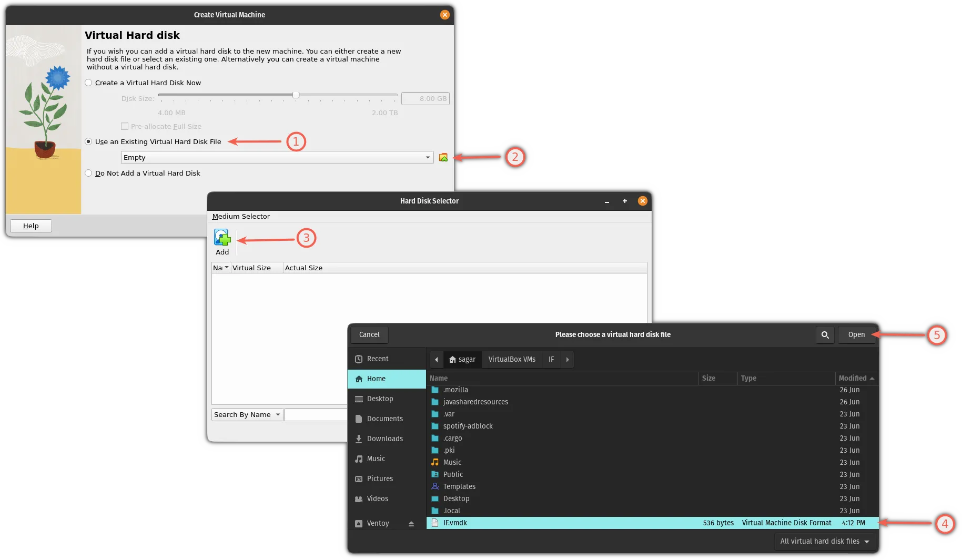Advance with the right path arrow
This screenshot has height=560, width=962.
pyautogui.click(x=567, y=360)
